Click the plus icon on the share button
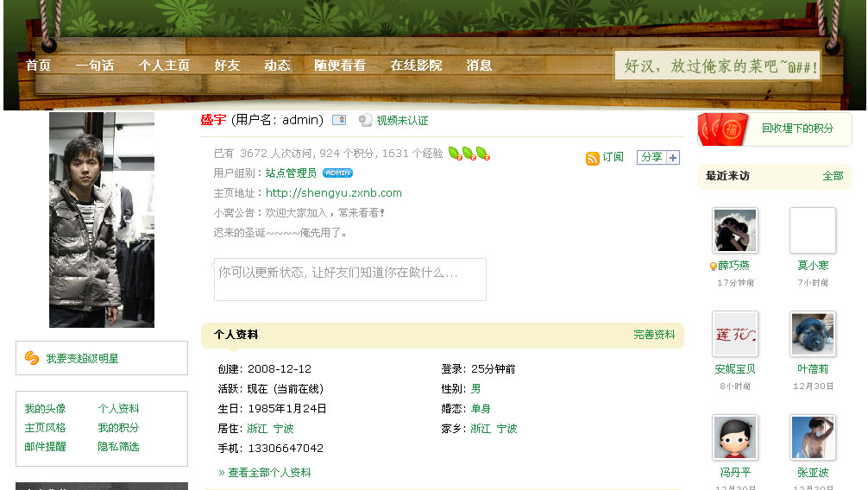The height and width of the screenshot is (490, 868). pos(673,157)
